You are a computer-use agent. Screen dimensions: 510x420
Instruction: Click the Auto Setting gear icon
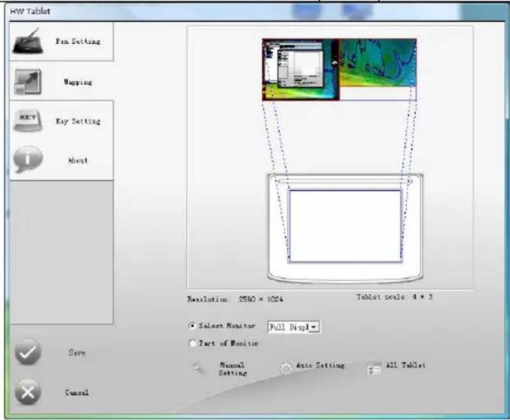(286, 368)
